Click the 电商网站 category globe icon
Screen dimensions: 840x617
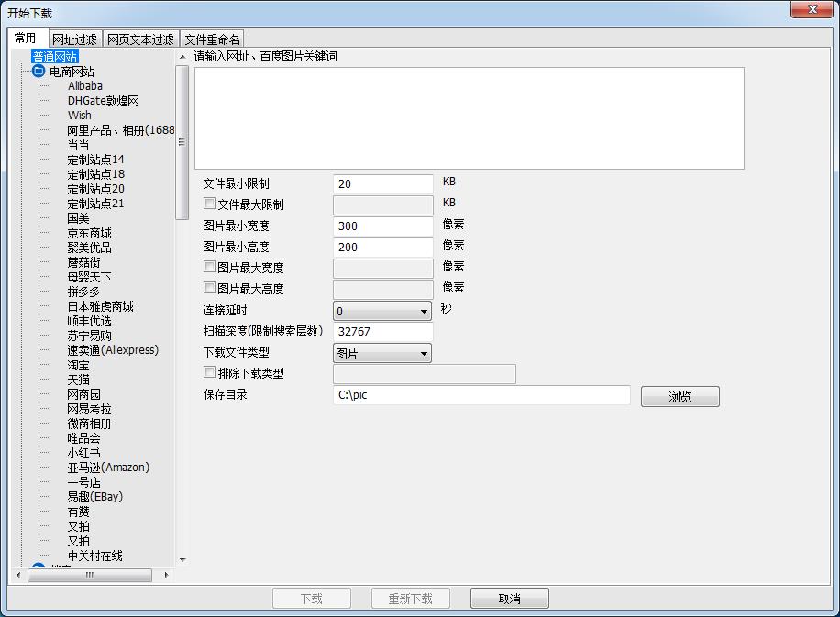[39, 72]
